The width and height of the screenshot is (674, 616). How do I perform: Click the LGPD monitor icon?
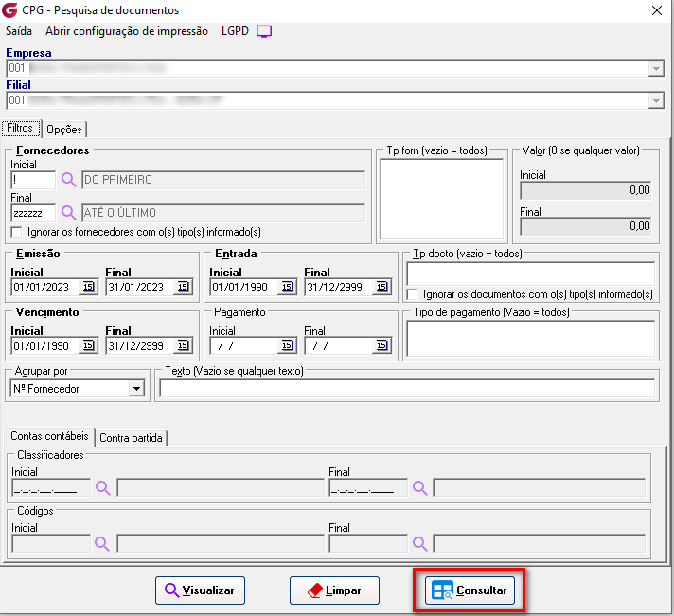click(x=264, y=31)
